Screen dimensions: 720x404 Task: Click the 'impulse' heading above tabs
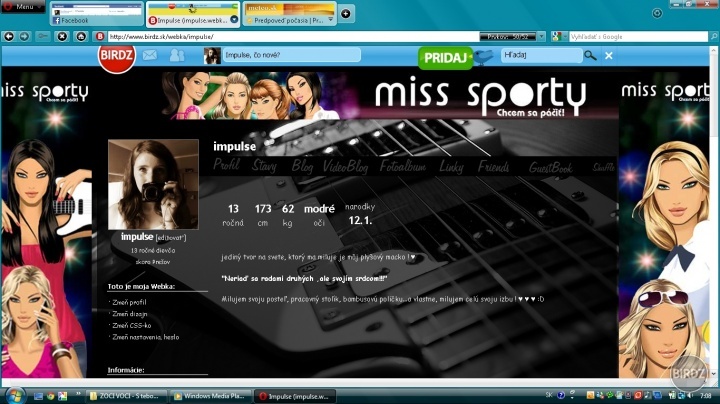234,146
